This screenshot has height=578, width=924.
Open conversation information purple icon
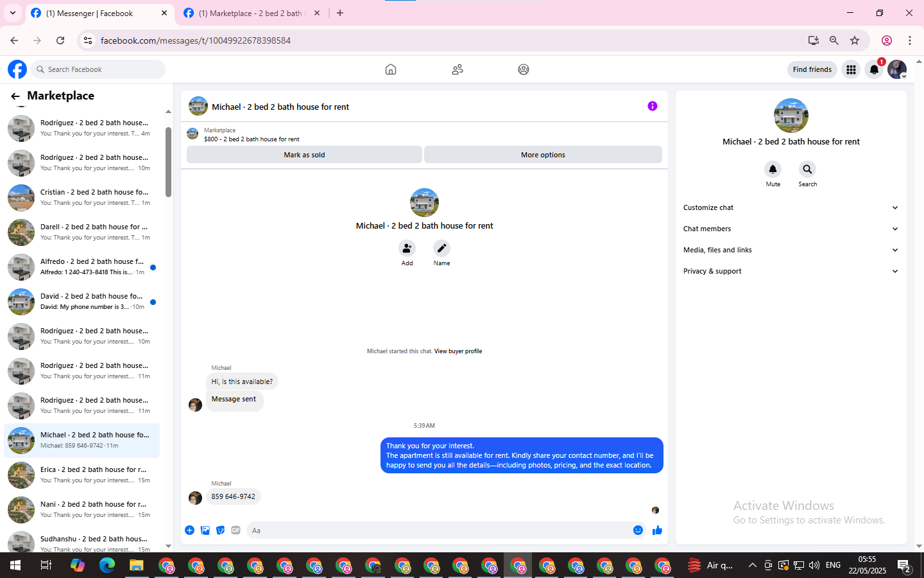click(652, 106)
